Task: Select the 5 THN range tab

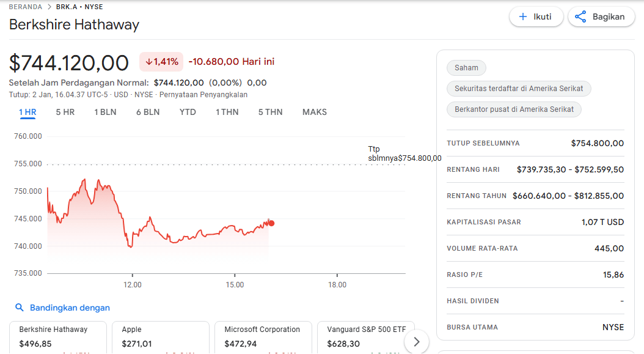Action: tap(270, 112)
